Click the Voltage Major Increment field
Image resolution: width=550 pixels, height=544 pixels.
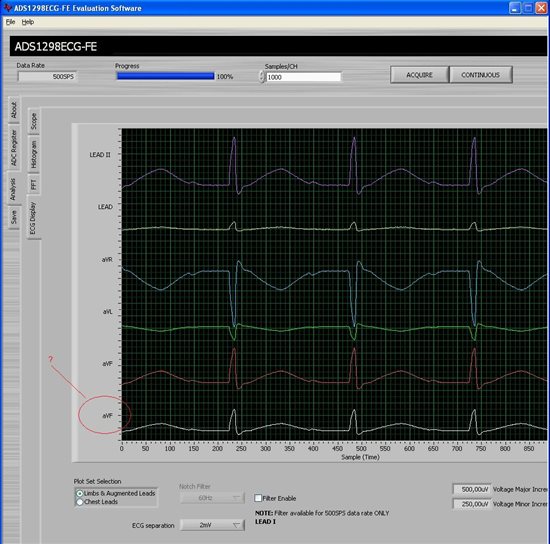coord(472,489)
